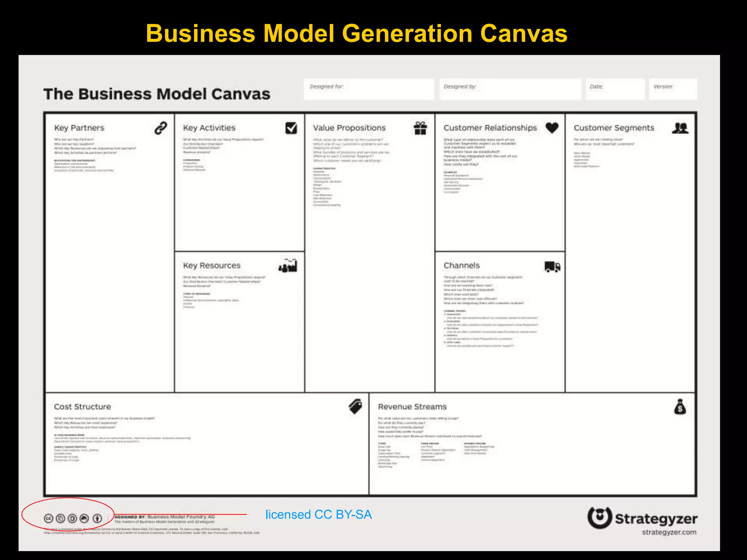Click the Strategyzer logo icon
Screen dimensions: 747x560
[x=599, y=517]
